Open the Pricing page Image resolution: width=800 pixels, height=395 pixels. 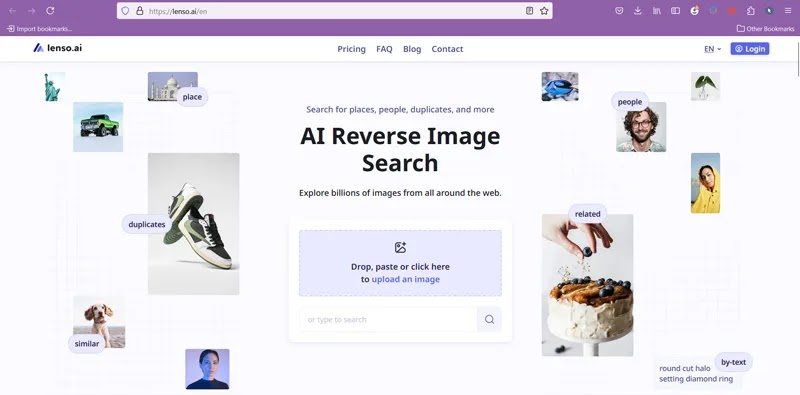click(352, 49)
